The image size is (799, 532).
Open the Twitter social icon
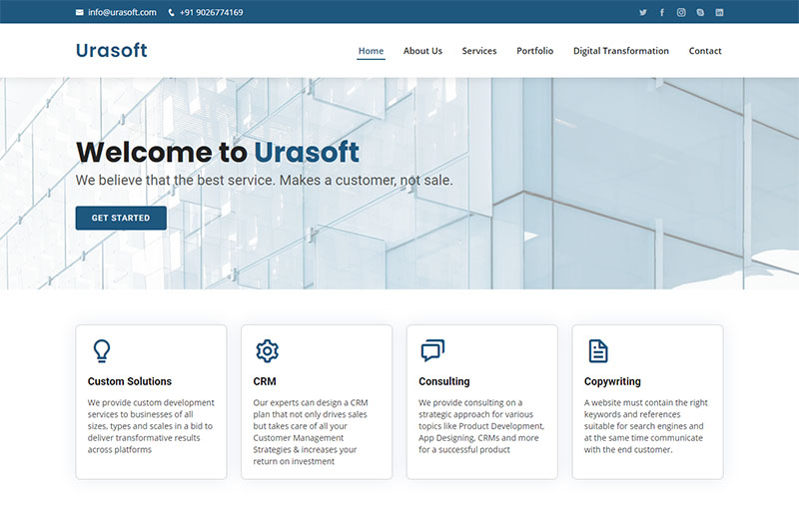tap(642, 12)
